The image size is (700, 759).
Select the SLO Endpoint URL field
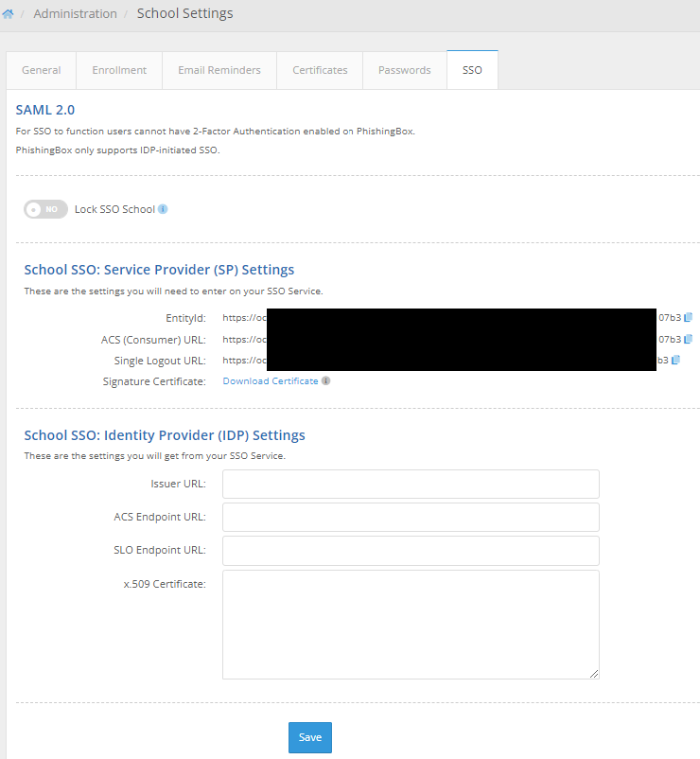[411, 550]
